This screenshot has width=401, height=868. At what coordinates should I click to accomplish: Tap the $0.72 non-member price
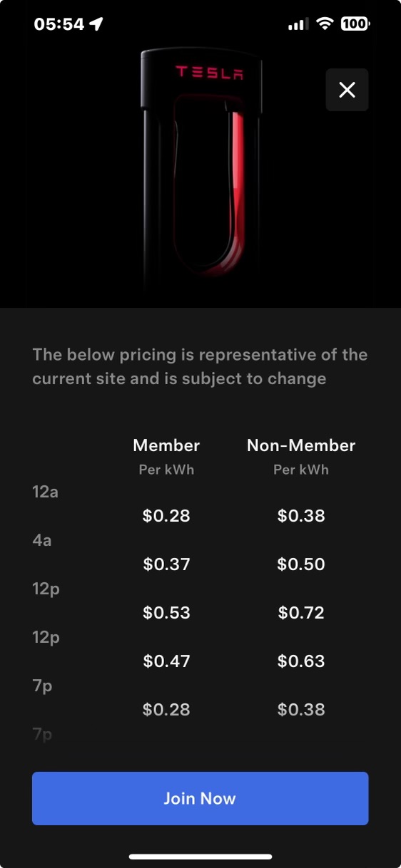301,613
